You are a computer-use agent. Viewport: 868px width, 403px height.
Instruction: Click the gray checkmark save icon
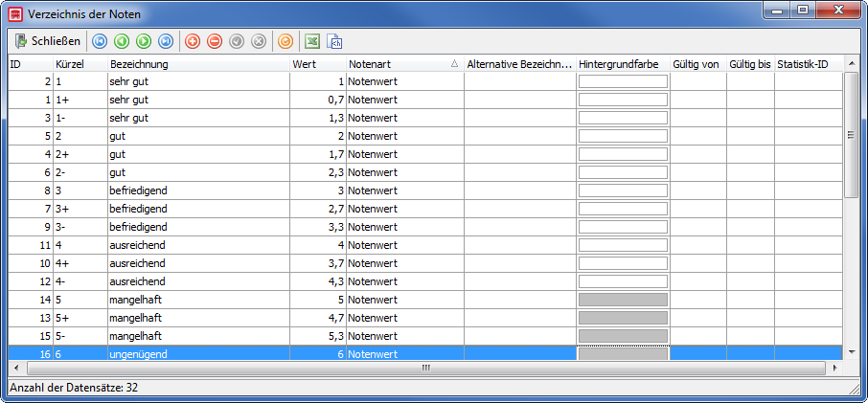coord(237,41)
